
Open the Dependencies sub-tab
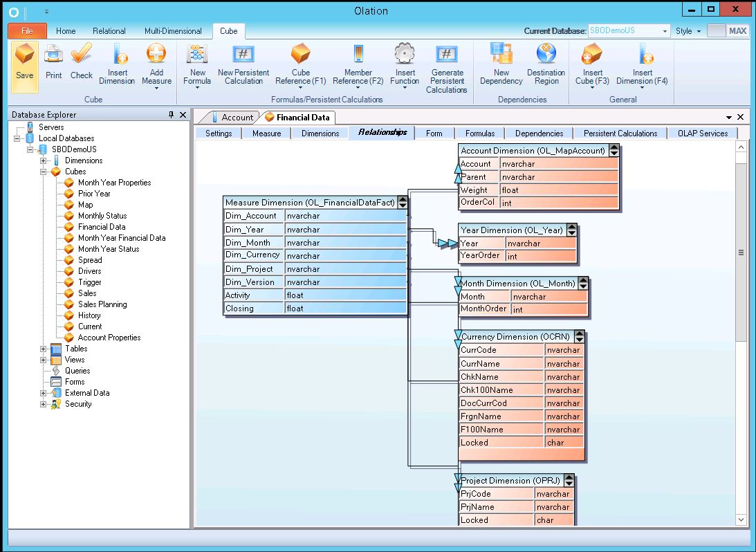coord(539,134)
